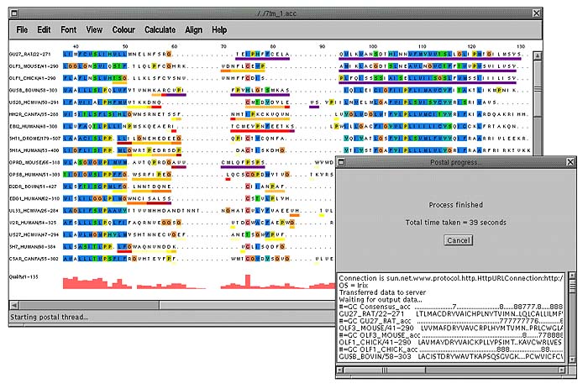Select the C5AR_CANFA/55-302 sequence name

coord(34,259)
